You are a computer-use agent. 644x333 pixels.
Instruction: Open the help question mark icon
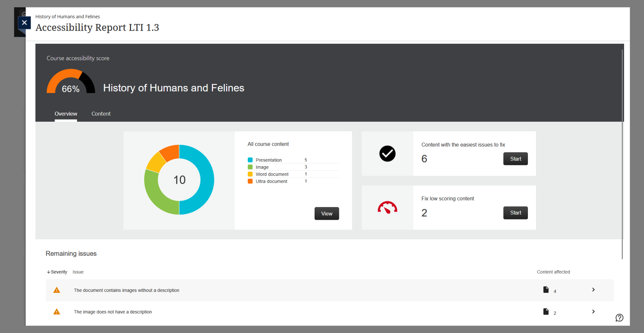pyautogui.click(x=619, y=317)
